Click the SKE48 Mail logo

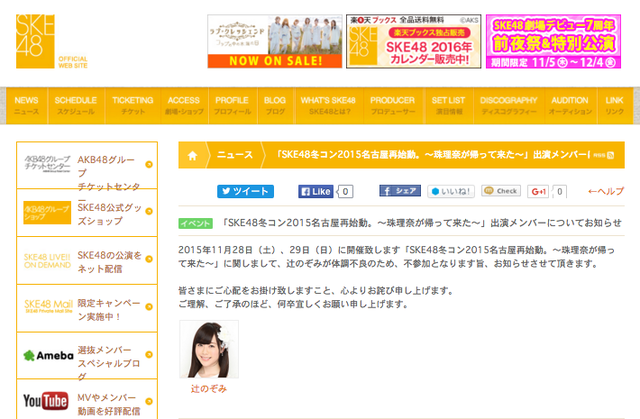pyautogui.click(x=48, y=306)
